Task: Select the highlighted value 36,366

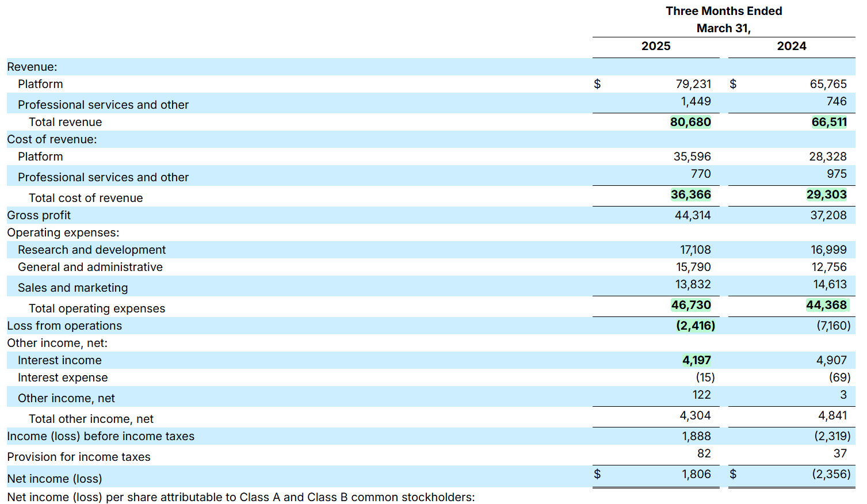Action: pyautogui.click(x=691, y=194)
